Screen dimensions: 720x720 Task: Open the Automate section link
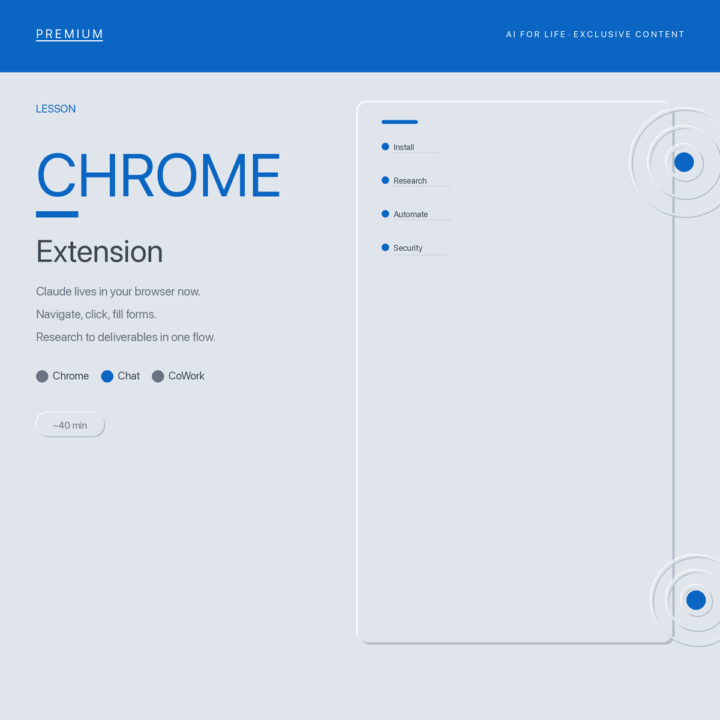(411, 214)
